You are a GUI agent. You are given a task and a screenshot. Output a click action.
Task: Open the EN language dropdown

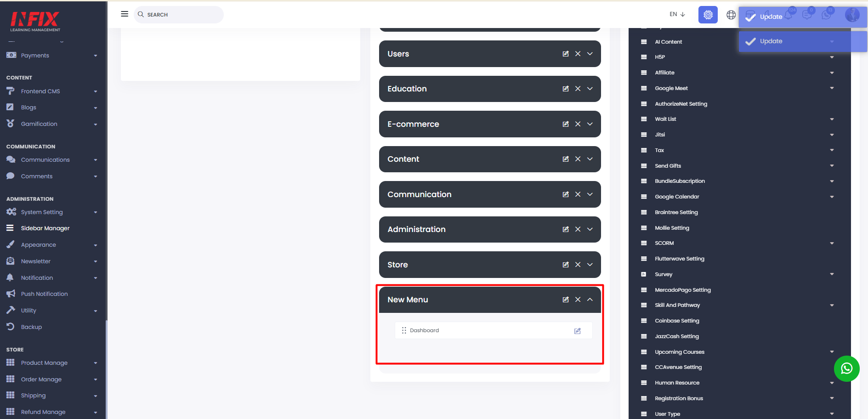click(677, 14)
